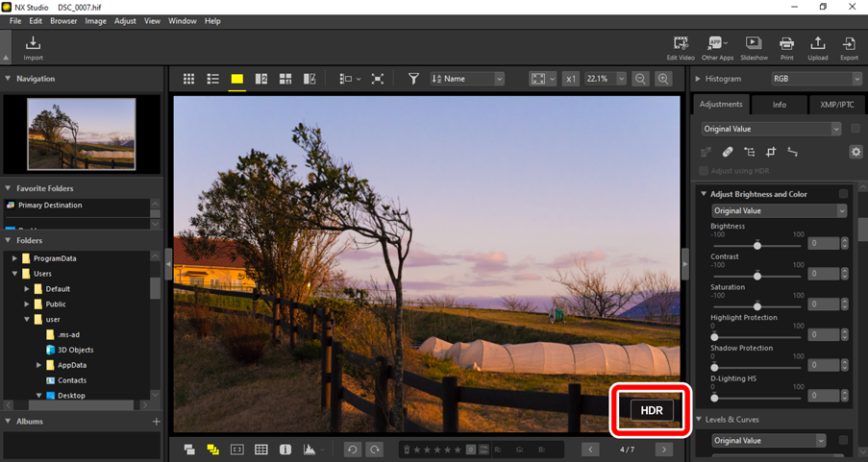The width and height of the screenshot is (868, 462).
Task: Toggle the Levels & Curves checkbox
Action: pyautogui.click(x=843, y=420)
